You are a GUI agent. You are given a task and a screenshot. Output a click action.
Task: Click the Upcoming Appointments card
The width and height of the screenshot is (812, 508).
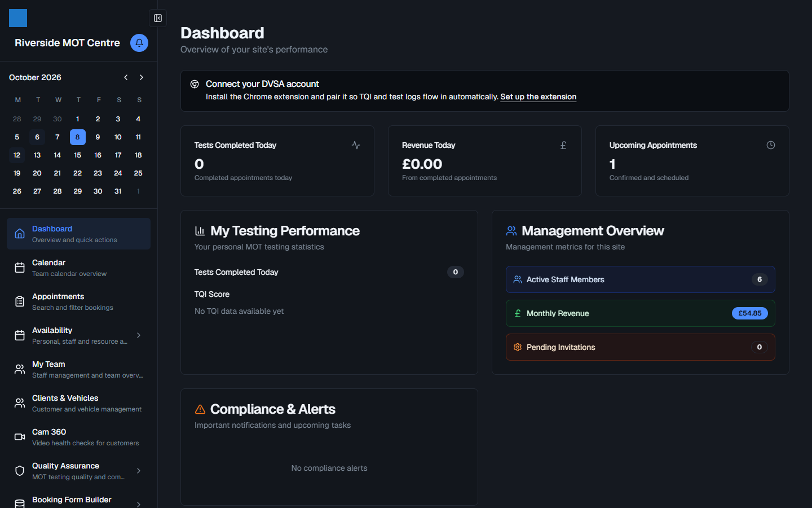(692, 161)
